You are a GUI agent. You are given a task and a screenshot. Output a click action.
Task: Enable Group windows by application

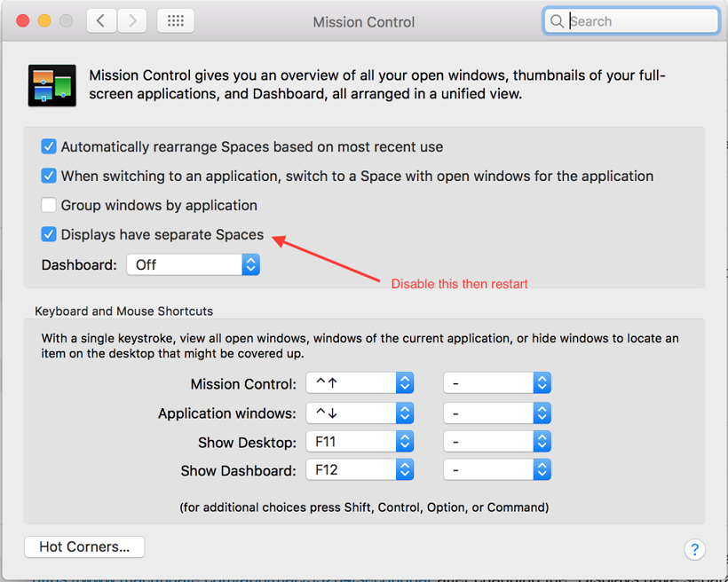click(48, 205)
